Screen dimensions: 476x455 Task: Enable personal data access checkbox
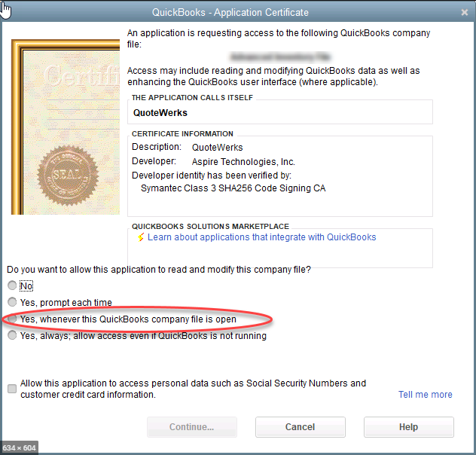[x=12, y=389]
